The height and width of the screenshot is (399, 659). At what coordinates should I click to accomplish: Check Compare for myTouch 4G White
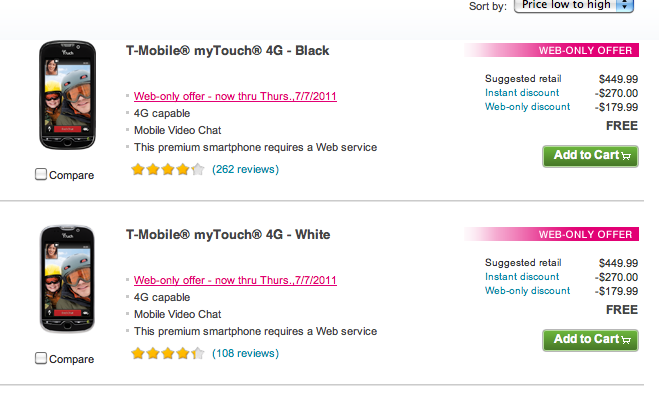pos(41,358)
